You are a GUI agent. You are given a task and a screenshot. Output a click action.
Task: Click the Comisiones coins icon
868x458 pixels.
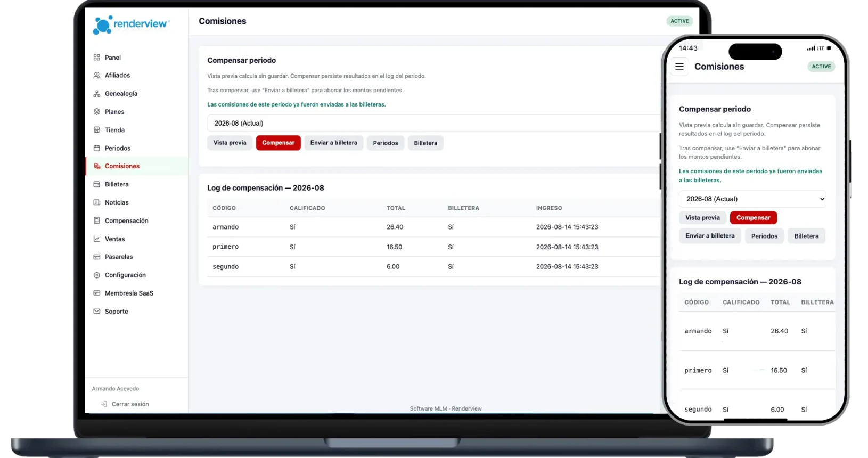pos(97,166)
